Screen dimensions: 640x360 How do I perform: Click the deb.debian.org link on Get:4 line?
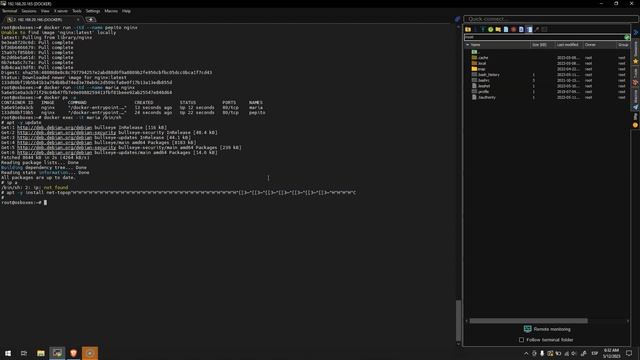55,142
